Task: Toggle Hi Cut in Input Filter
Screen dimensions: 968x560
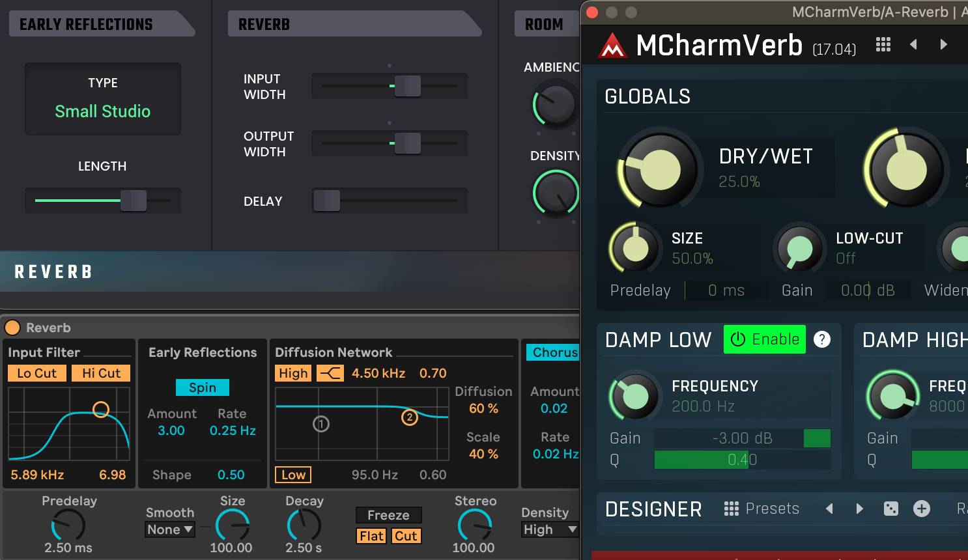Action: 101,373
